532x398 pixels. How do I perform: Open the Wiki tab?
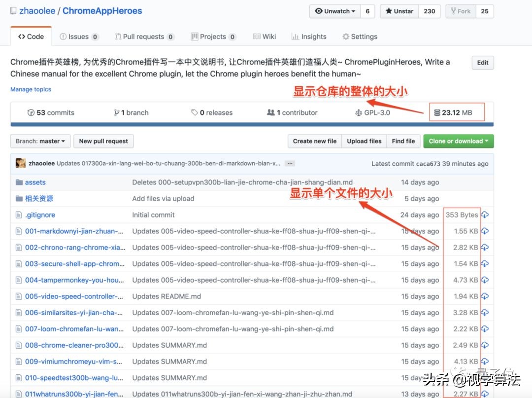[x=265, y=36]
